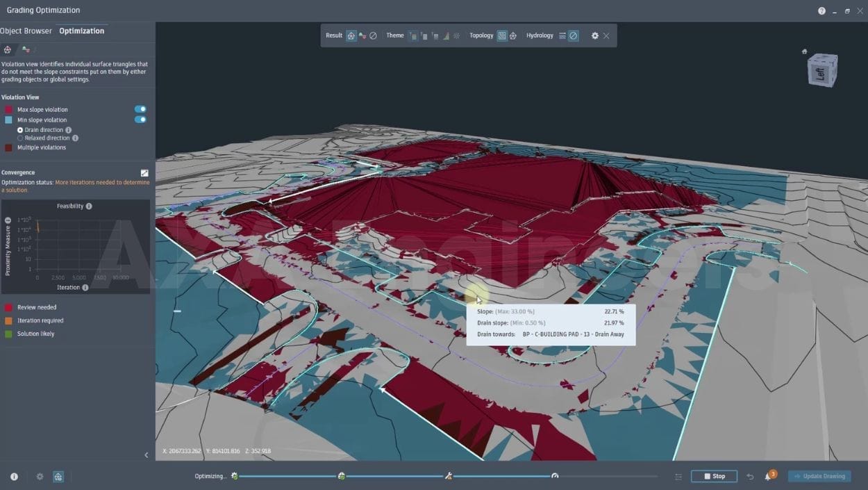Click the ViewCube home icon
868x490 pixels.
pos(804,51)
